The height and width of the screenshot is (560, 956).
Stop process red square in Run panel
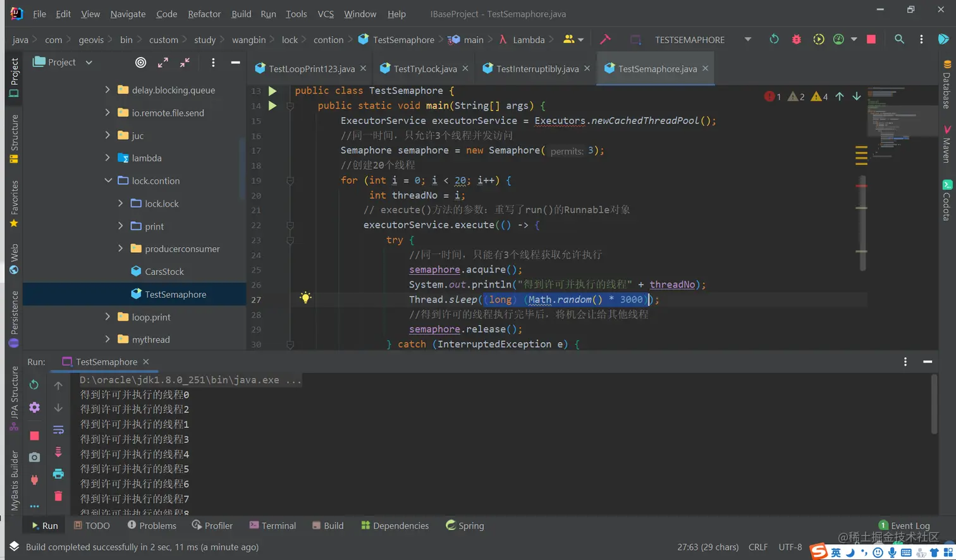[x=34, y=435]
